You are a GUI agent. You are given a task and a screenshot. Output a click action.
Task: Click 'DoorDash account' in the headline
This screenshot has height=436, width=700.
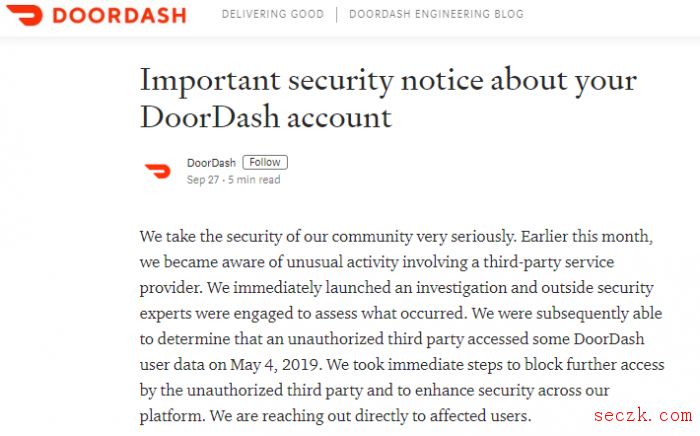(266, 118)
